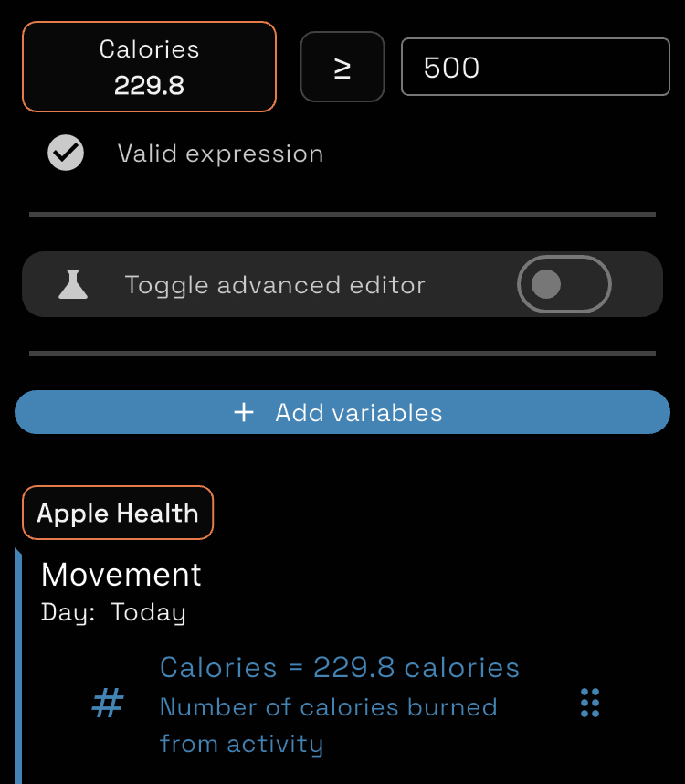Click the six-dot drag handle icon
The height and width of the screenshot is (784, 685).
(590, 703)
